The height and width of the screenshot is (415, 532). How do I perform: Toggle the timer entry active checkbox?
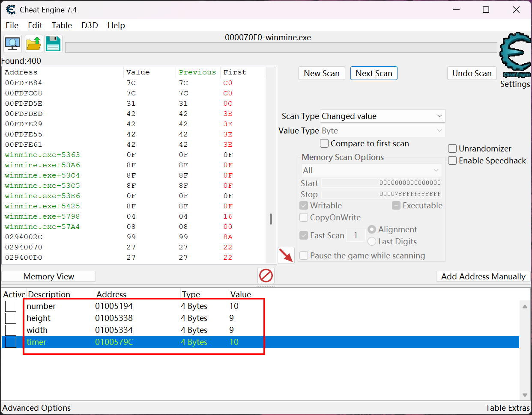(x=11, y=342)
